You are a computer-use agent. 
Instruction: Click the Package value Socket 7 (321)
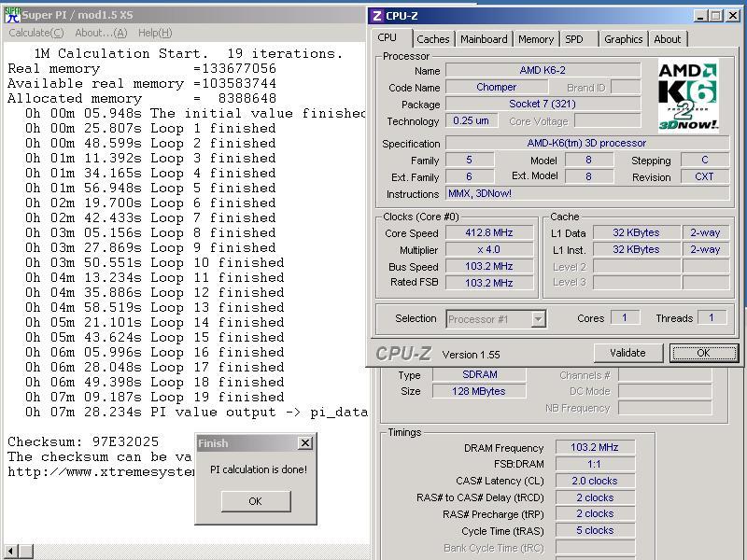[x=543, y=104]
